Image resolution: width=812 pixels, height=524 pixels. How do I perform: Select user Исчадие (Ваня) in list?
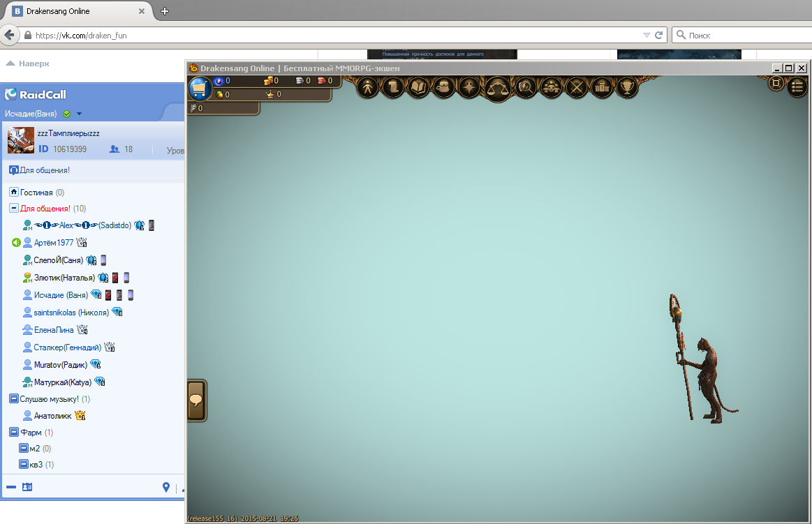coord(61,295)
